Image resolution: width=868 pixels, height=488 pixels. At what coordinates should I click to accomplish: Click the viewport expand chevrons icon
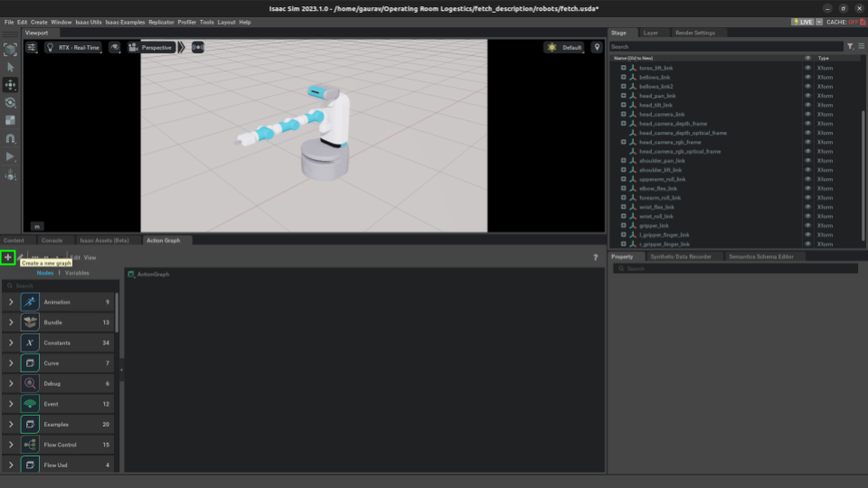point(182,48)
